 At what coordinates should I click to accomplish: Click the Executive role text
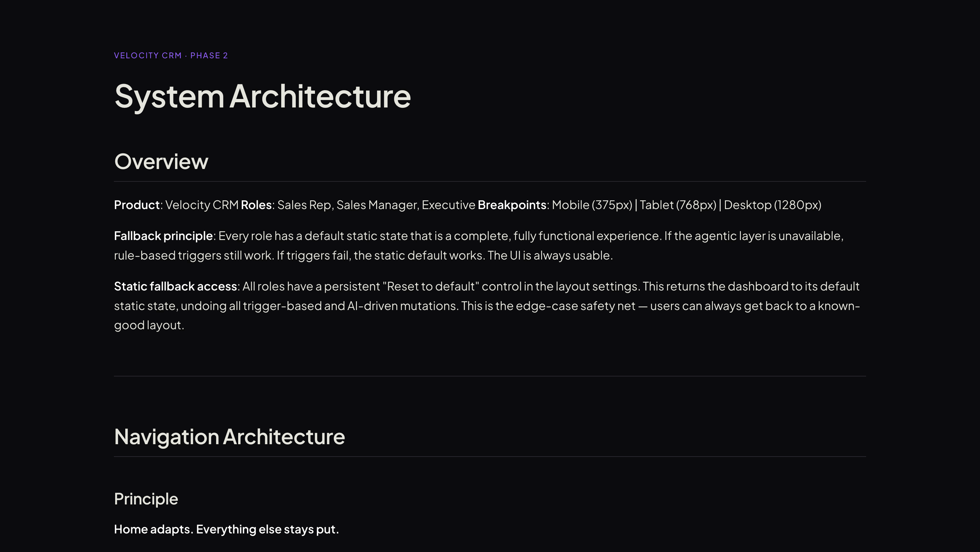click(448, 205)
